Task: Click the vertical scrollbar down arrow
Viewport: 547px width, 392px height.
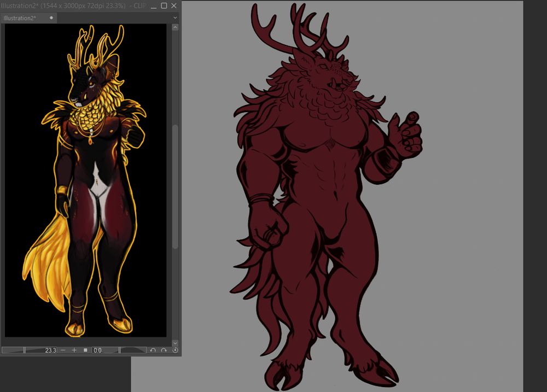Action: click(176, 343)
